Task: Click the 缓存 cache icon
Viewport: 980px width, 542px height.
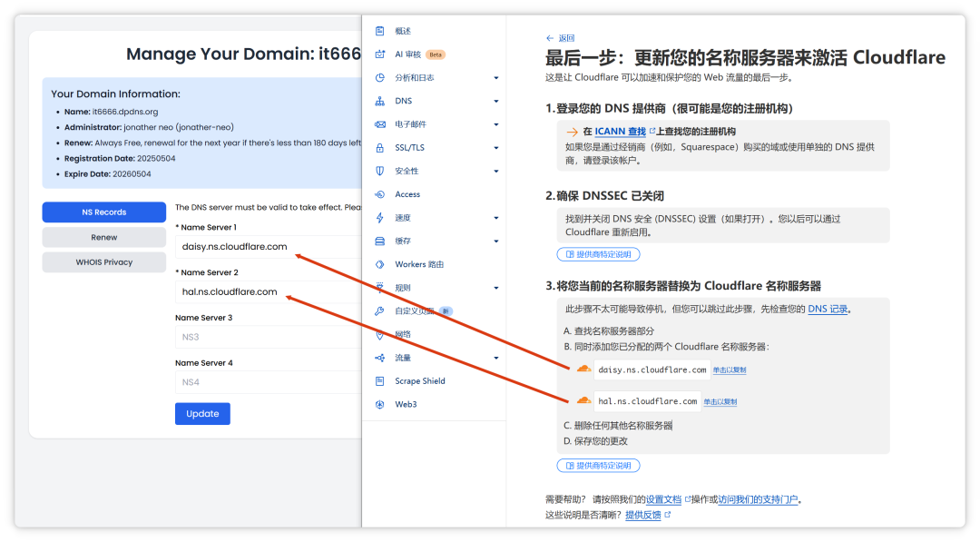Action: point(379,241)
